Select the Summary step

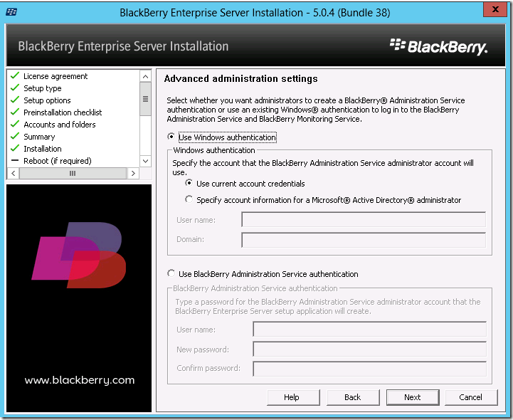tap(39, 137)
